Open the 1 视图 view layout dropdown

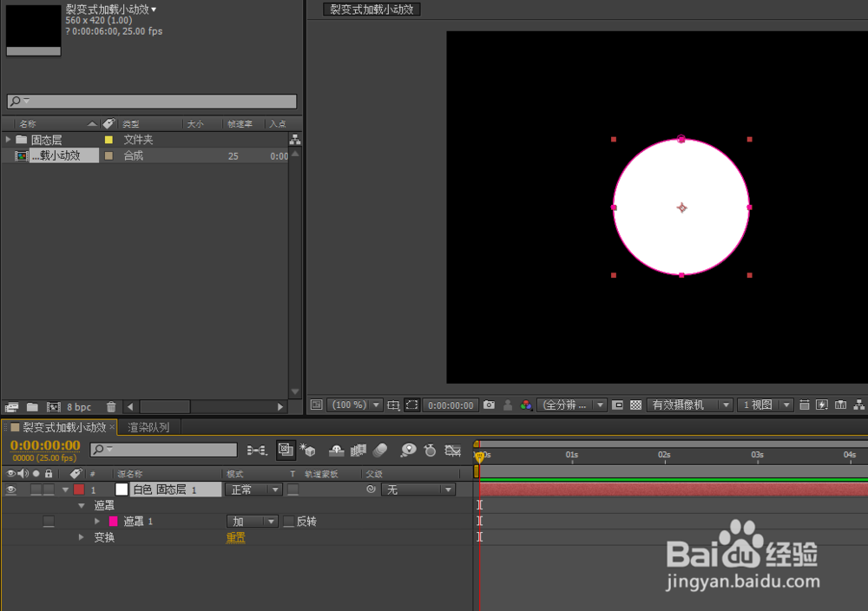click(766, 405)
